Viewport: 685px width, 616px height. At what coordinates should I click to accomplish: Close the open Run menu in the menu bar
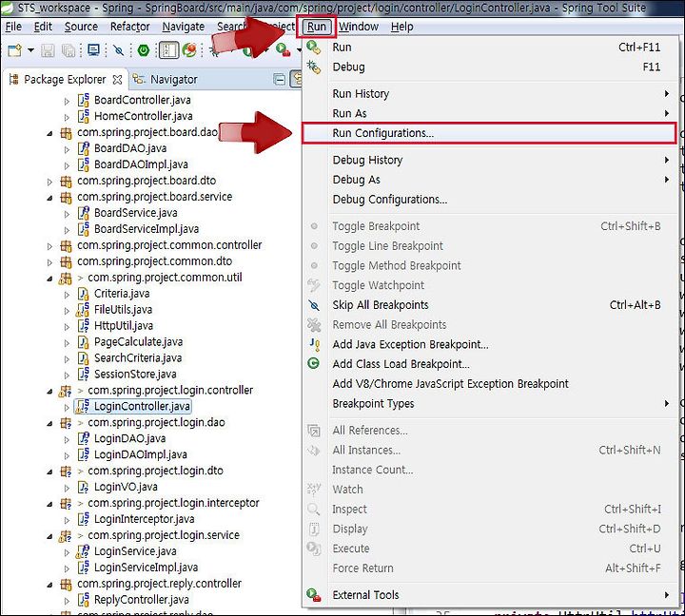coord(316,27)
